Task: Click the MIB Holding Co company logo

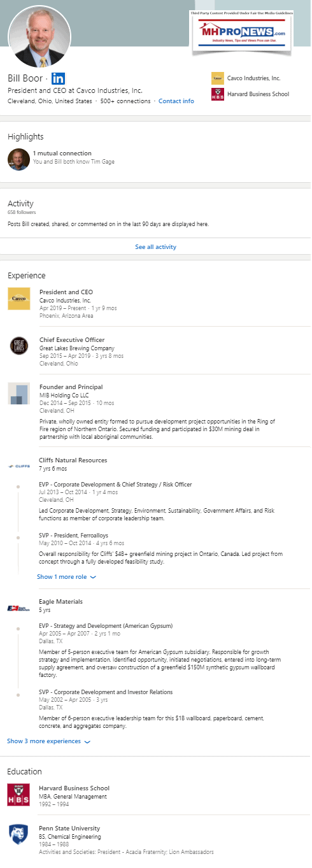Action: (19, 394)
